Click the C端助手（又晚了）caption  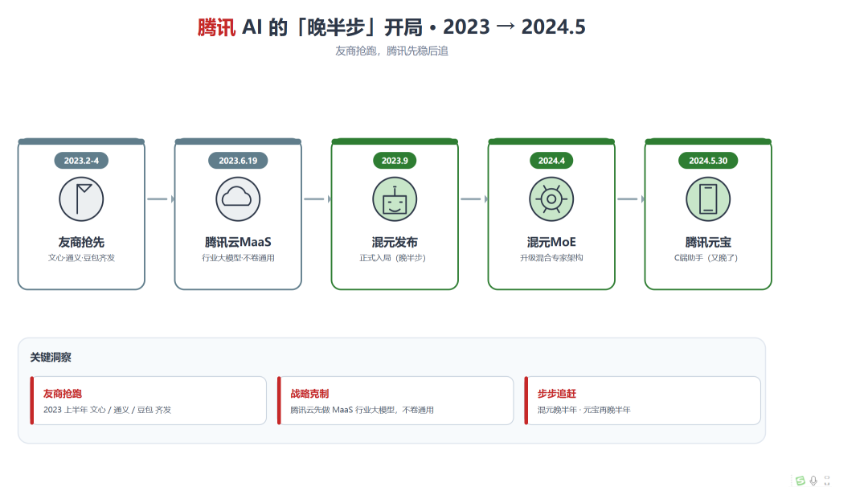[706, 258]
